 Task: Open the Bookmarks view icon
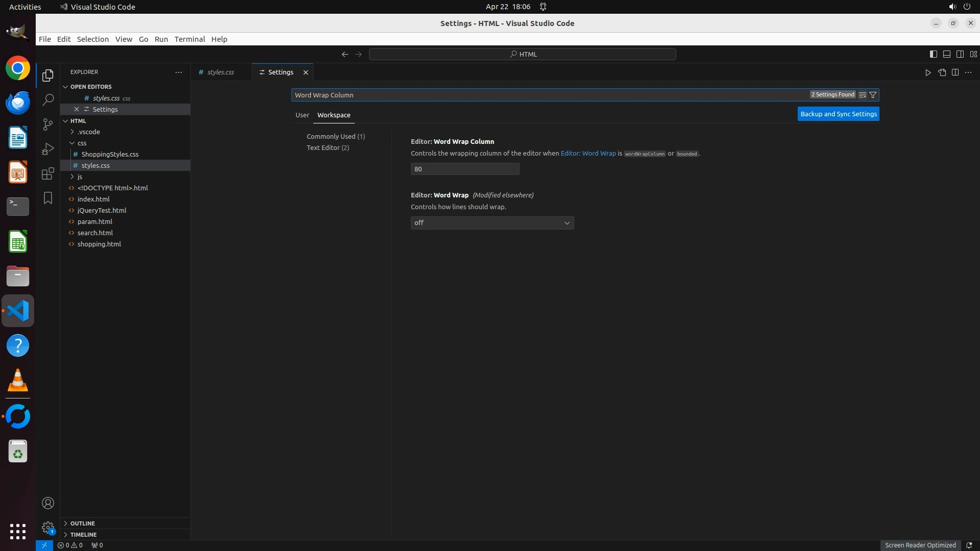pos(48,198)
